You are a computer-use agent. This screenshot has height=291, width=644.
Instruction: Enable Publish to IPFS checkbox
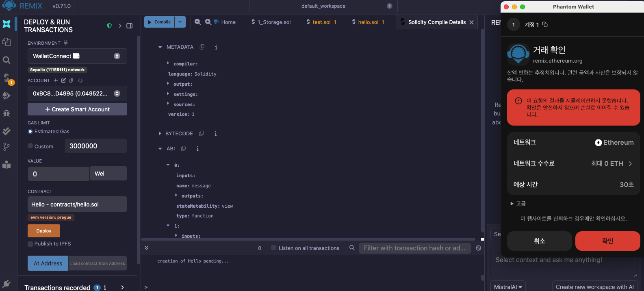[30, 244]
